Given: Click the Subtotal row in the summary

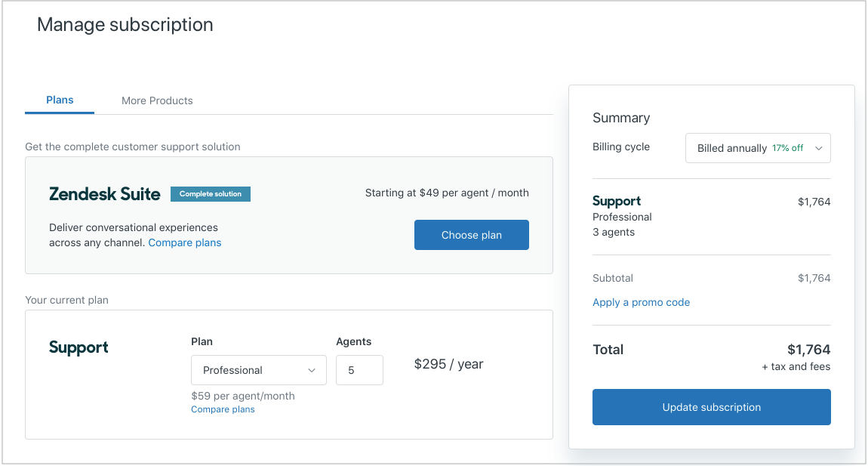Looking at the screenshot, I should pyautogui.click(x=613, y=278).
